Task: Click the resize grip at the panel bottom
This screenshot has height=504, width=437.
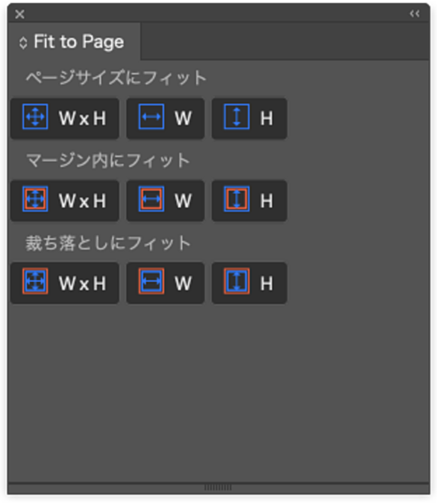Action: click(218, 488)
